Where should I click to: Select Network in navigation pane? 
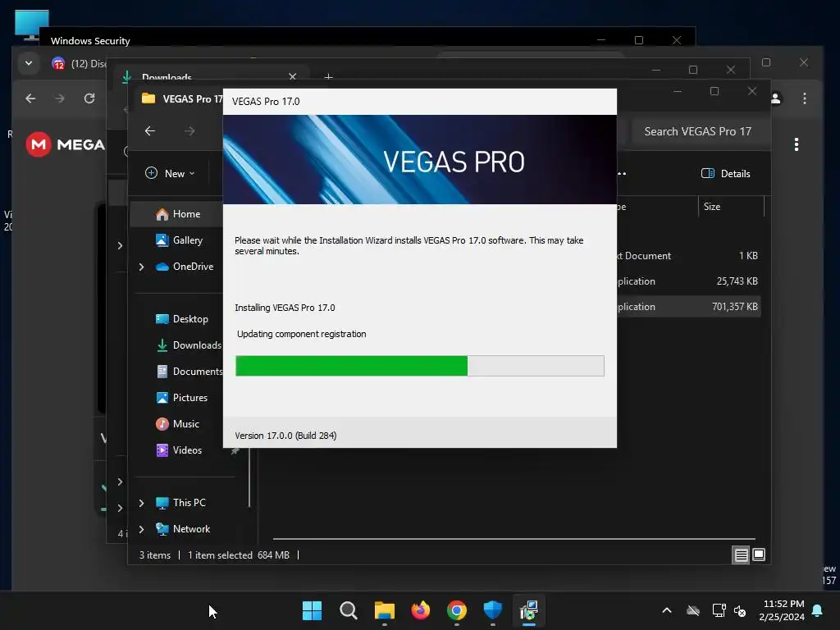coord(183,529)
